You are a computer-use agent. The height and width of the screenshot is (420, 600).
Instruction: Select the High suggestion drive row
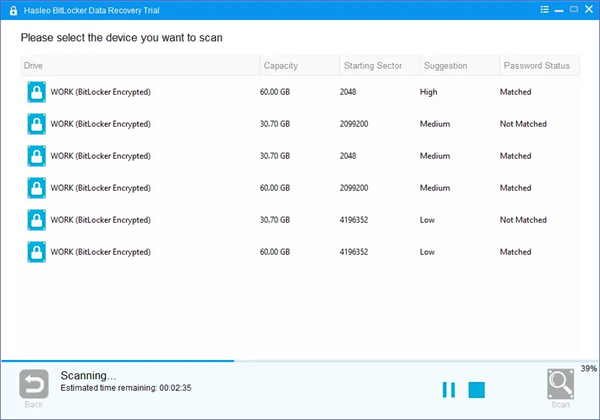[300, 92]
